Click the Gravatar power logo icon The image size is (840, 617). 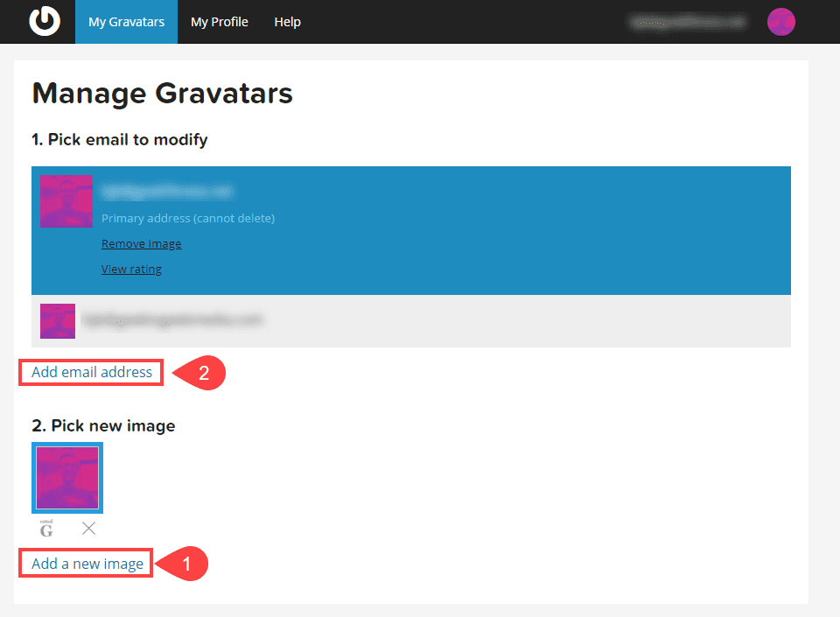click(x=43, y=22)
